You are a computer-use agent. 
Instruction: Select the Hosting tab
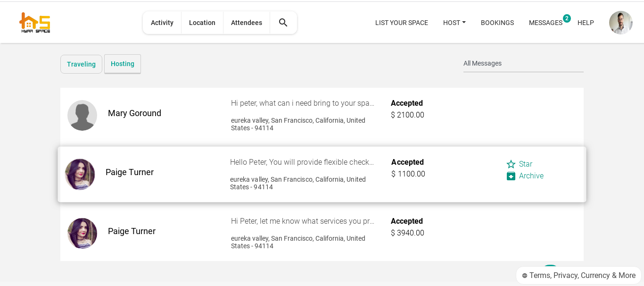[123, 64]
